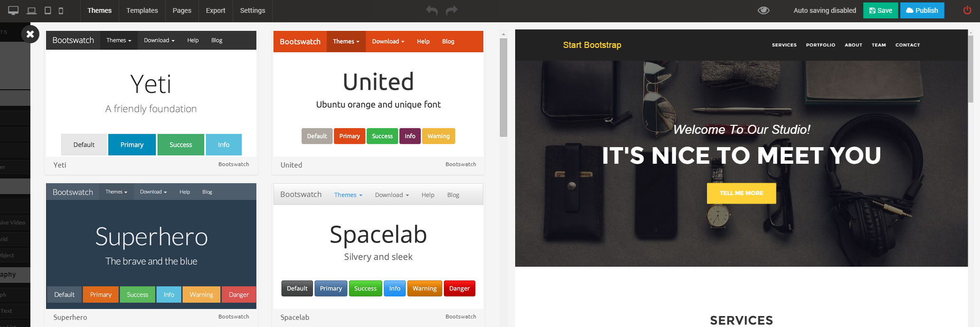Switch to desktop device preview icon
This screenshot has width=980, height=327.
[13, 10]
